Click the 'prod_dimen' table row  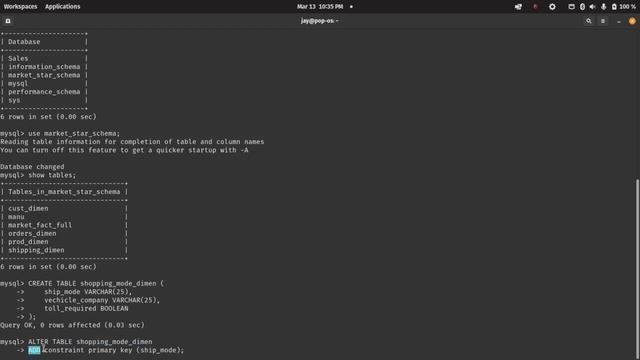pyautogui.click(x=28, y=242)
